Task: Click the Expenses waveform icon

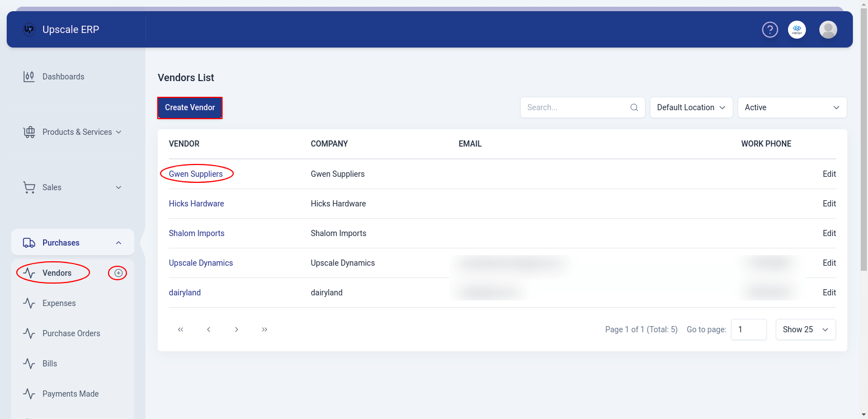Action: click(x=29, y=303)
